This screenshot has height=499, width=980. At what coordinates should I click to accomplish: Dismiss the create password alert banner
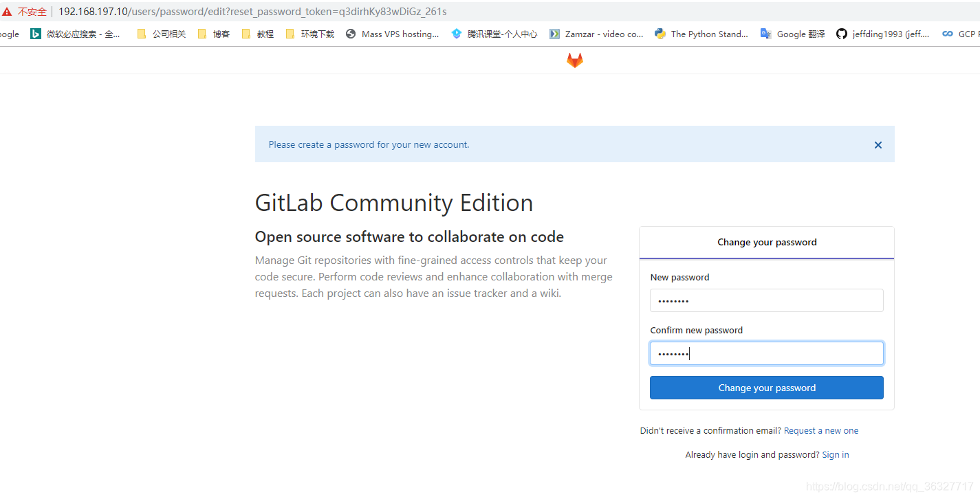878,145
